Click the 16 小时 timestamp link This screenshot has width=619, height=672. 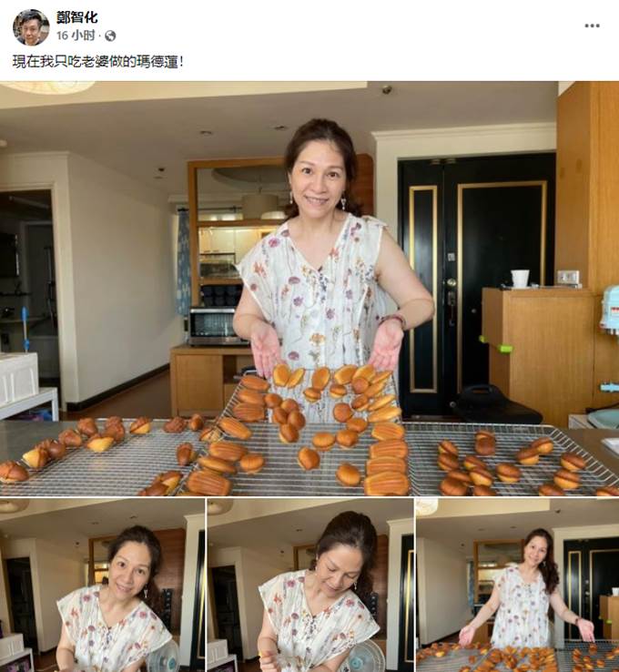click(x=76, y=36)
